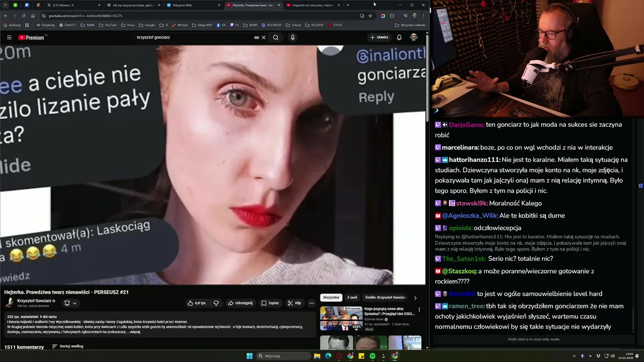
Task: Open options for Przegląd Idei suggested video
Action: click(419, 310)
